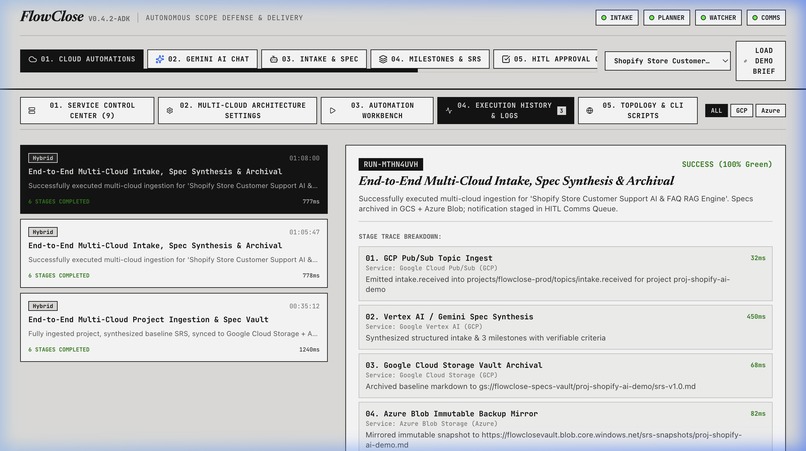Click the globe icon on Topology & CLI Scripts
This screenshot has width=806, height=451.
coord(590,111)
